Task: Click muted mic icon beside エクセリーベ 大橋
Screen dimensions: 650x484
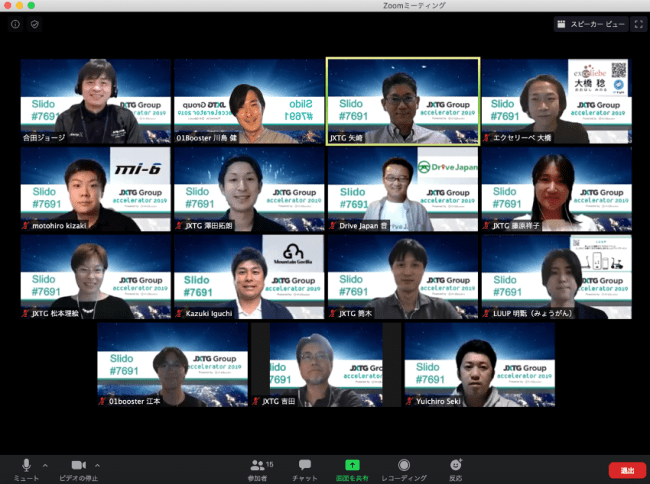Action: pyautogui.click(x=487, y=138)
